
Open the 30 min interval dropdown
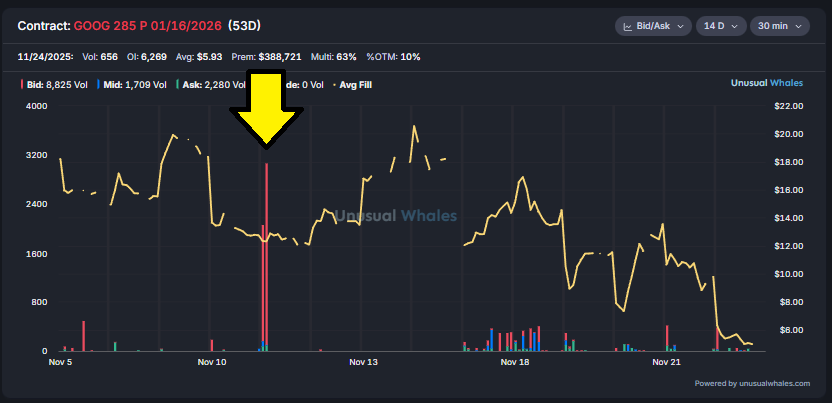point(780,25)
